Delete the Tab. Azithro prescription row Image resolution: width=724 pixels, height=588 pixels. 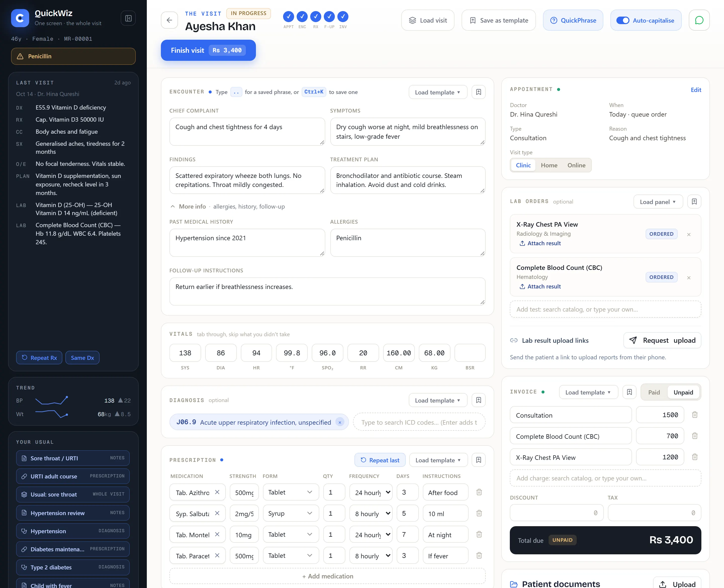pyautogui.click(x=479, y=492)
